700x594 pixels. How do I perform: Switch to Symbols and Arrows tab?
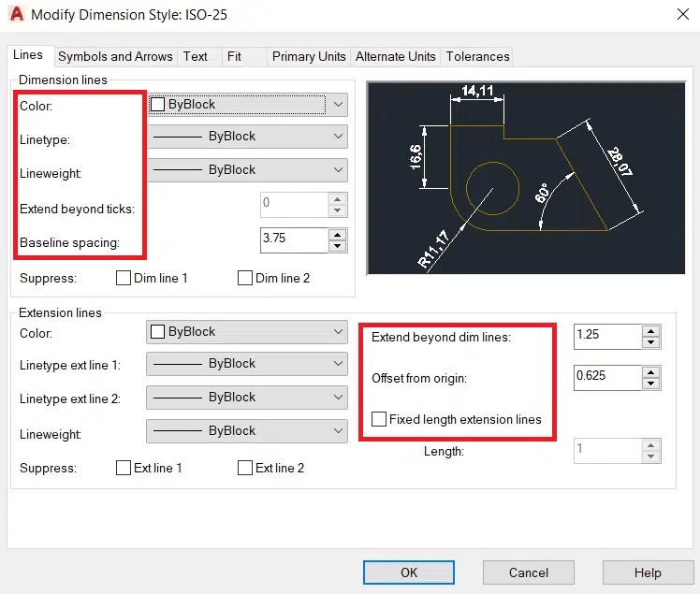click(115, 56)
